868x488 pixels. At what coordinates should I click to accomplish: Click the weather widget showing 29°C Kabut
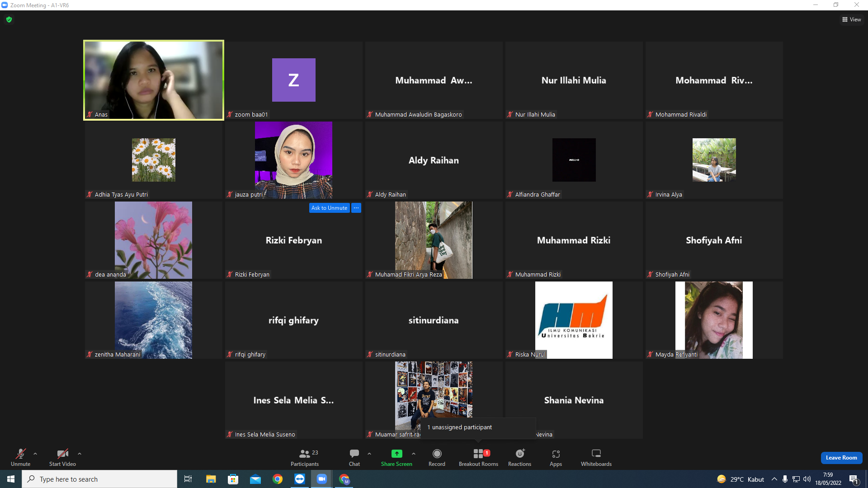[741, 479]
